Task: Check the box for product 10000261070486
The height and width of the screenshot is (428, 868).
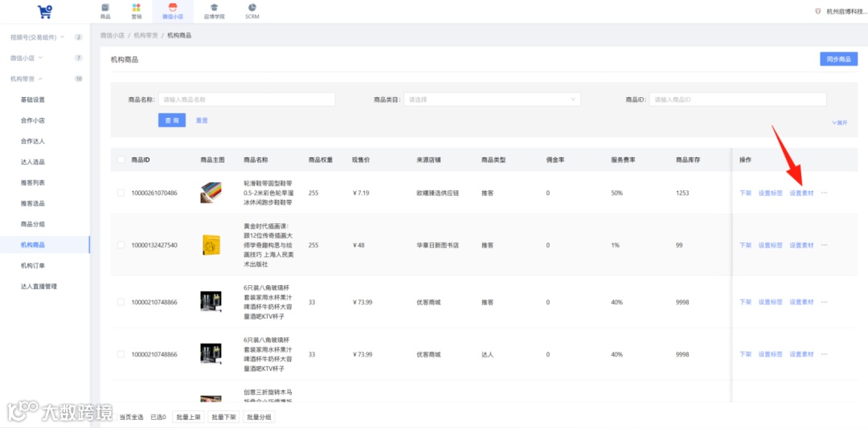Action: point(121,193)
